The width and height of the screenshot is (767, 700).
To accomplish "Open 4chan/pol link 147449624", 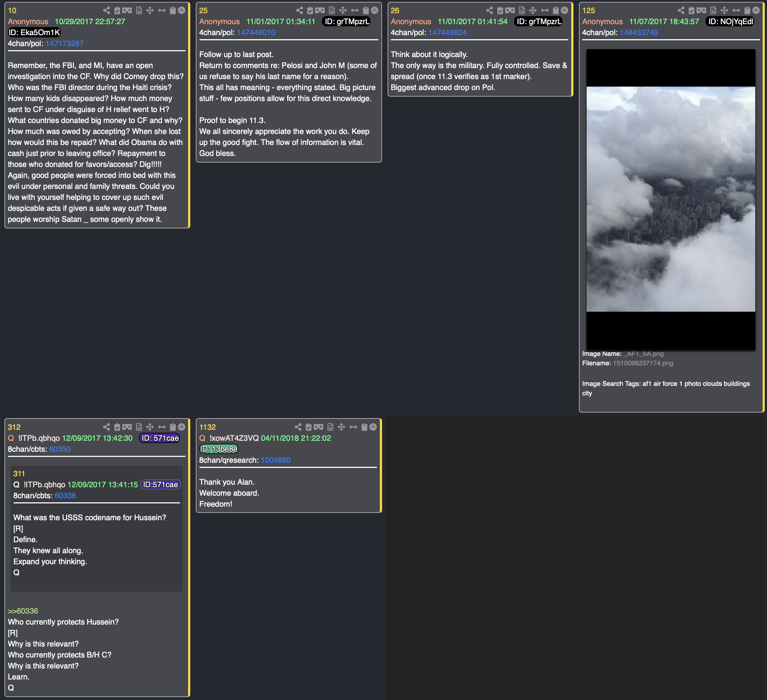I will pos(448,32).
